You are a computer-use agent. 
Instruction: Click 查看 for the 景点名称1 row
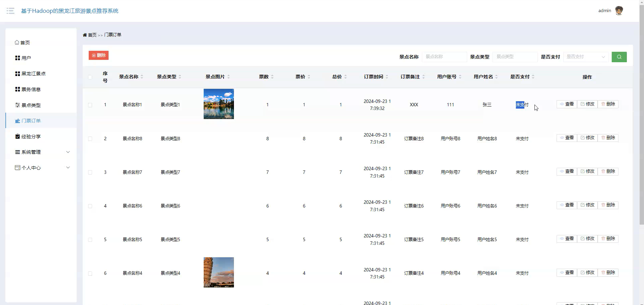click(567, 104)
